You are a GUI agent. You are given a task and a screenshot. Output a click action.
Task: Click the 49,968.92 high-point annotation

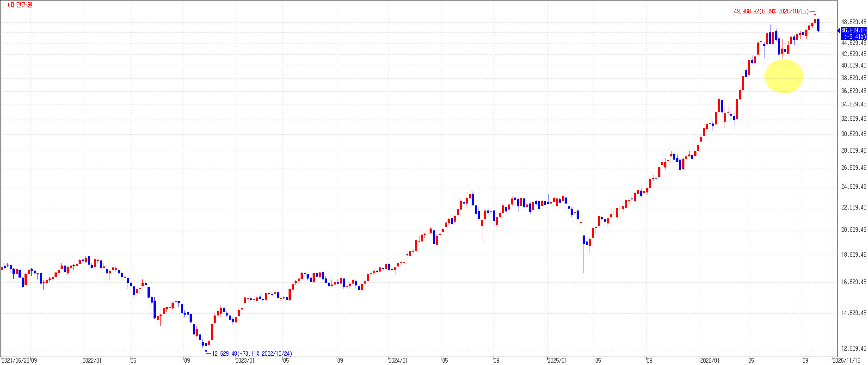click(771, 11)
